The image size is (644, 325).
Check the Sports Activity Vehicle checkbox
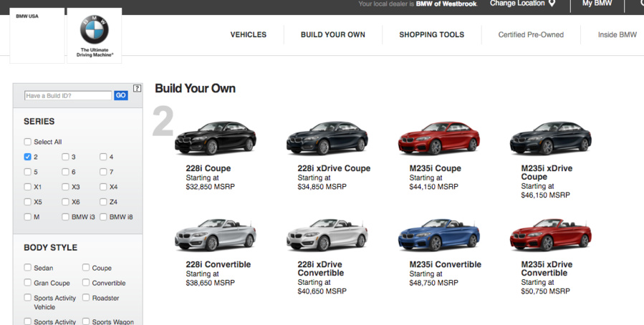[27, 297]
